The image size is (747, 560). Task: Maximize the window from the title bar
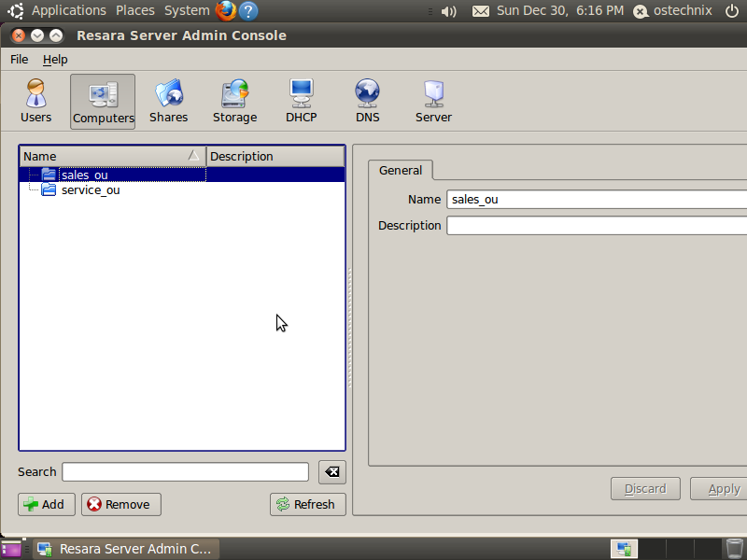click(x=56, y=35)
